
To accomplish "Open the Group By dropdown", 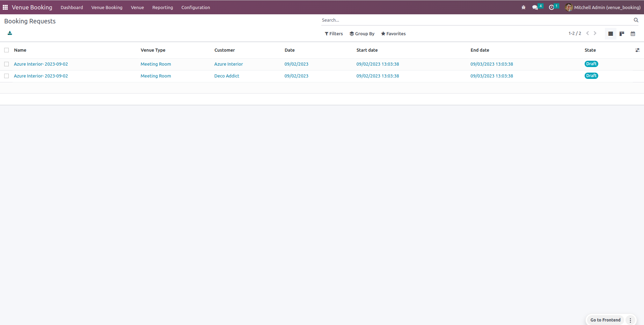I will (362, 34).
